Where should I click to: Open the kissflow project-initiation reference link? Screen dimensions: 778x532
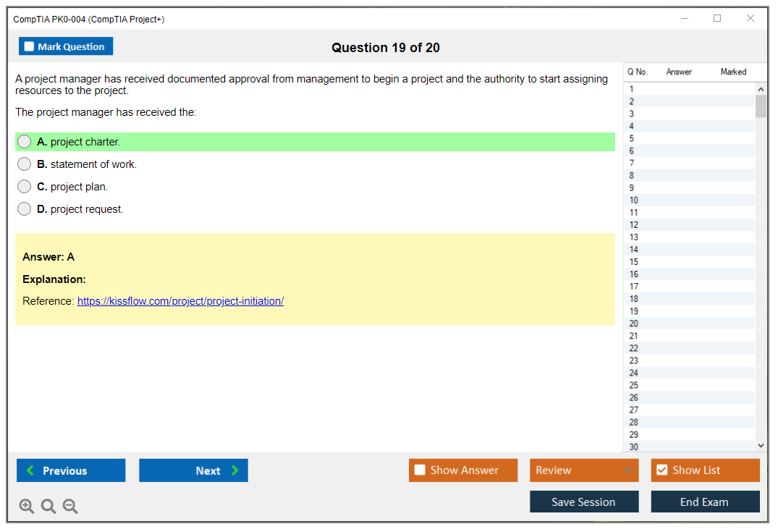(x=180, y=301)
